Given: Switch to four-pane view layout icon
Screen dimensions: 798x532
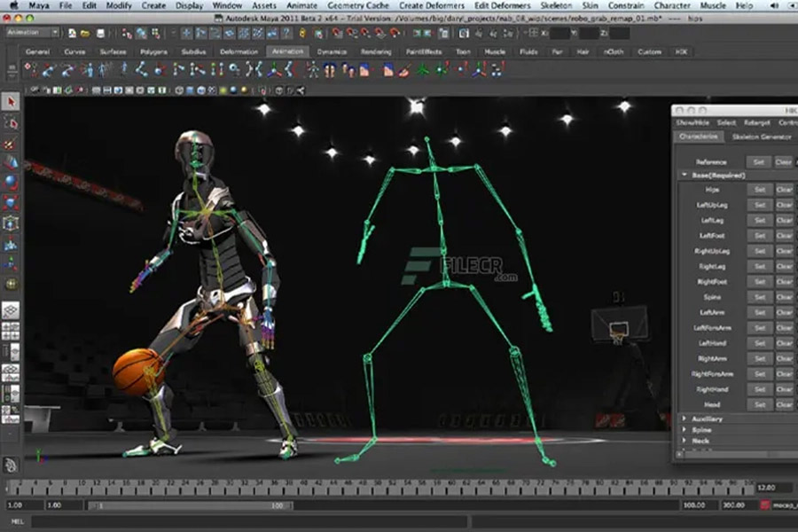Looking at the screenshot, I should 11,330.
